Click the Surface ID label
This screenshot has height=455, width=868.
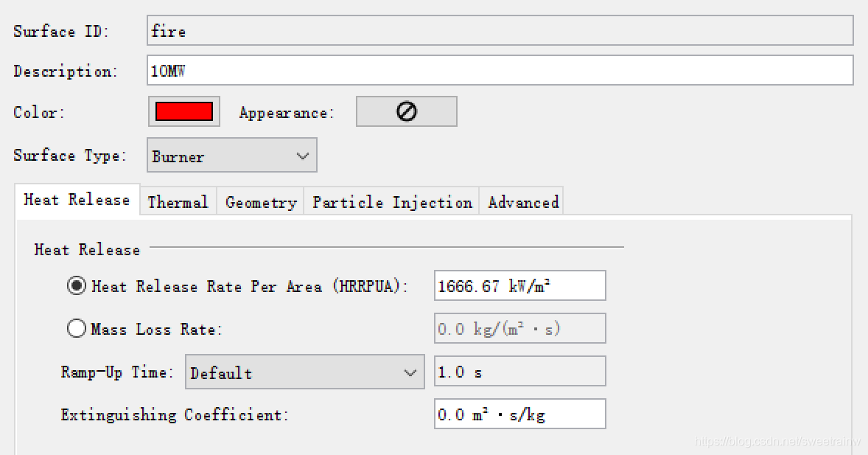61,31
